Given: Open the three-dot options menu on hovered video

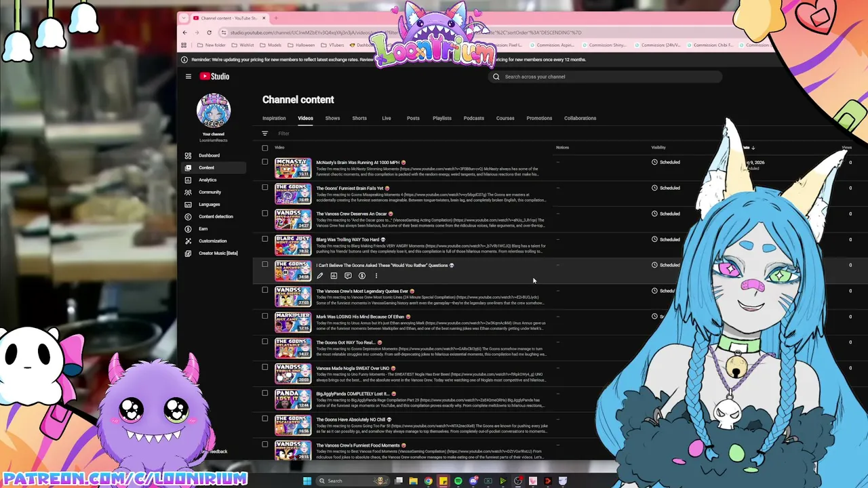Looking at the screenshot, I should (376, 276).
